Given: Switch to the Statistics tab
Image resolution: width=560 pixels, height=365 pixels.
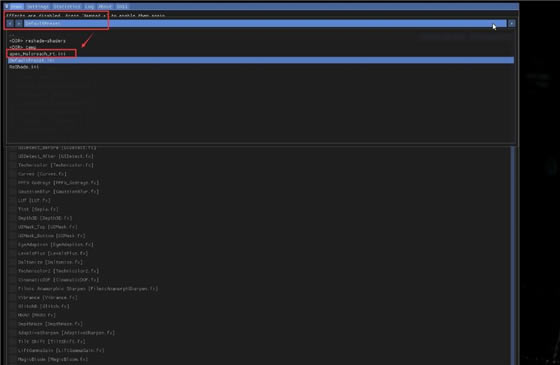Looking at the screenshot, I should coord(67,6).
